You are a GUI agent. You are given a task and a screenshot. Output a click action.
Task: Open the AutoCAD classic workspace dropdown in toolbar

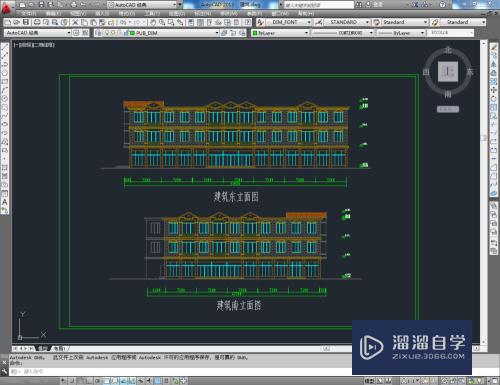tap(69, 33)
